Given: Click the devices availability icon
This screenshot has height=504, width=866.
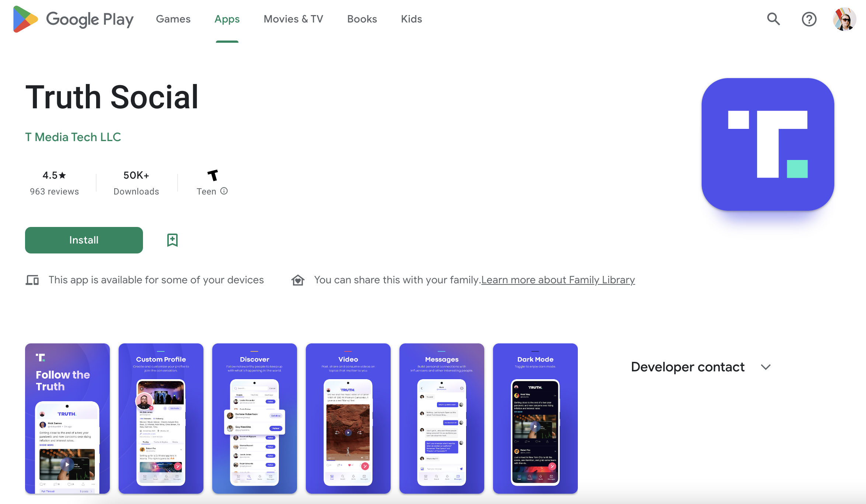Looking at the screenshot, I should (32, 280).
